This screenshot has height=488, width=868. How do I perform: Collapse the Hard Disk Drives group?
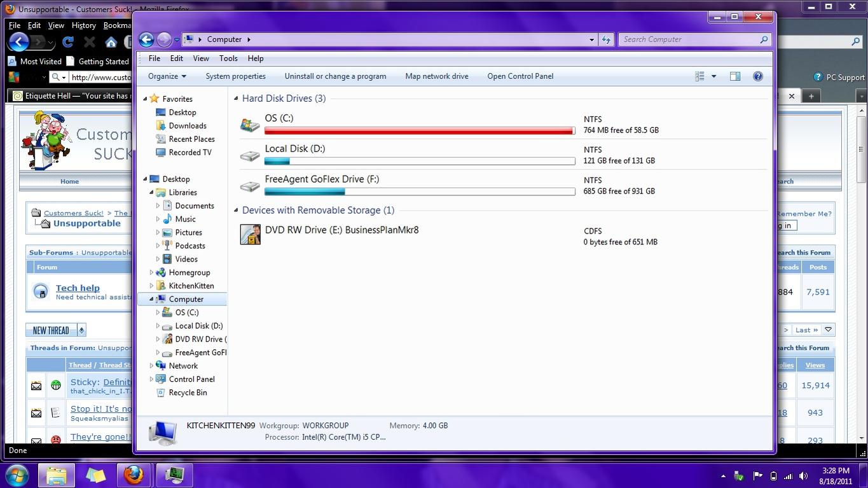[x=237, y=99]
